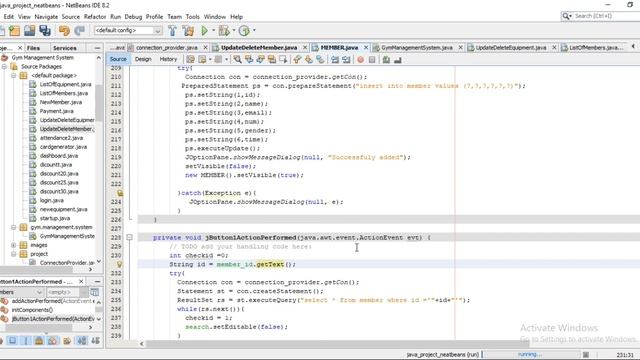Click Toggle Highlight Search editor icon

[271, 60]
